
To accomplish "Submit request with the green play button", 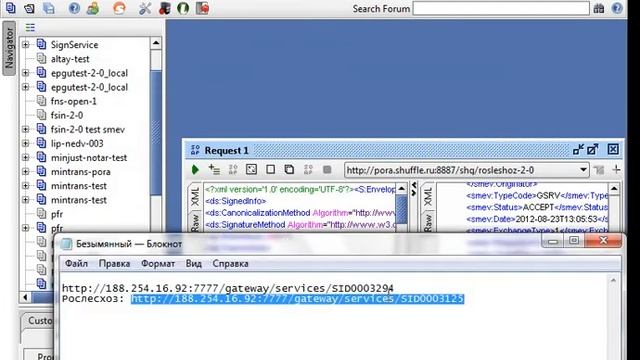I will tap(195, 169).
